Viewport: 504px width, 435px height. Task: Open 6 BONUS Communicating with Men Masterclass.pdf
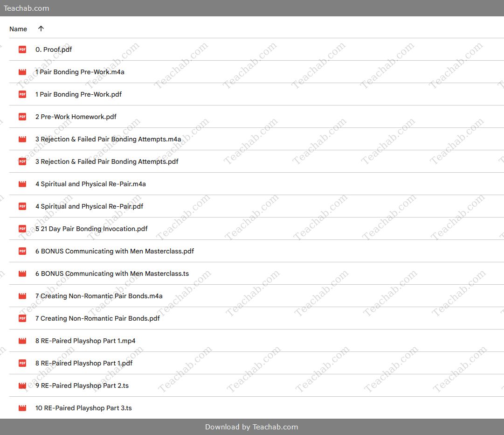point(115,251)
